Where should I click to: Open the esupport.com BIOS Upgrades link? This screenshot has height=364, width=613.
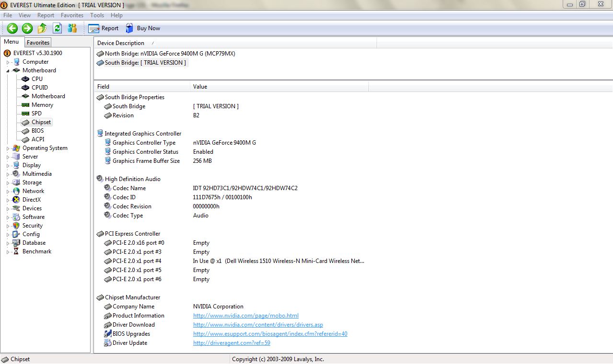(x=270, y=334)
